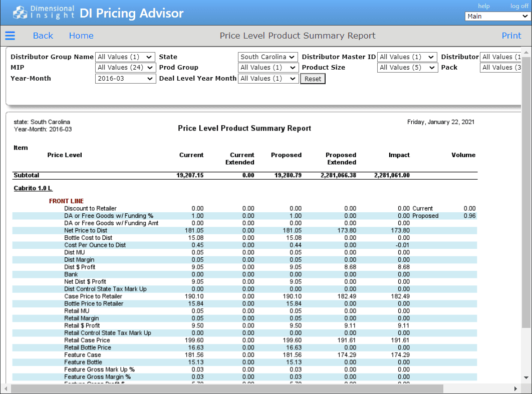Click the Retail Control State Tax Mark Up label
This screenshot has width=532, height=394.
[108, 333]
